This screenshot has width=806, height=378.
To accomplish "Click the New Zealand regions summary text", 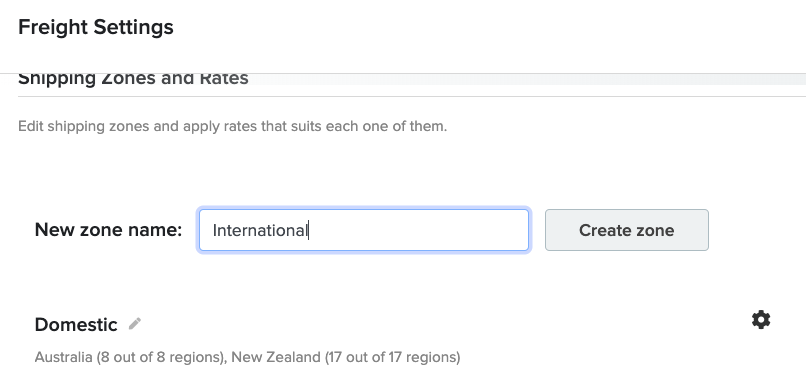I will click(x=346, y=357).
